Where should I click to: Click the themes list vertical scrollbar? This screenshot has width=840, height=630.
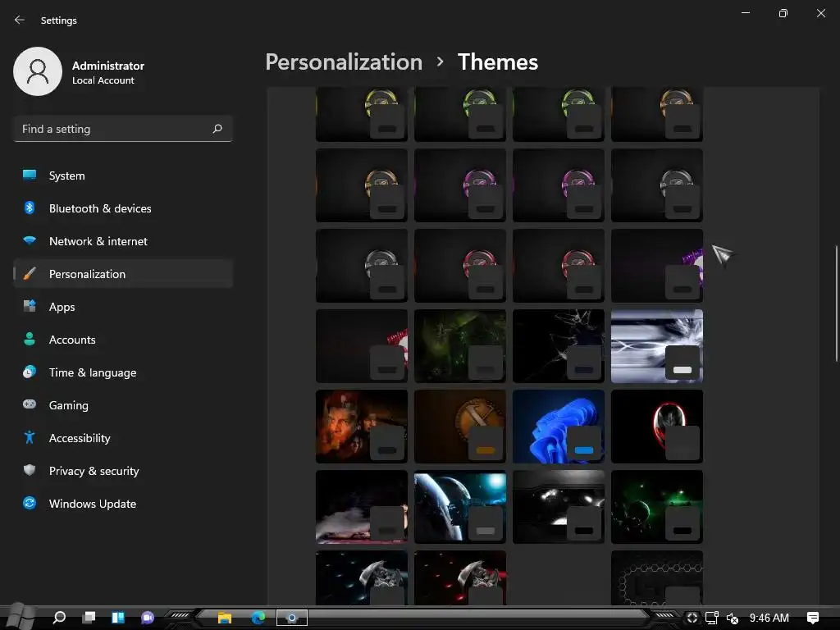click(836, 304)
